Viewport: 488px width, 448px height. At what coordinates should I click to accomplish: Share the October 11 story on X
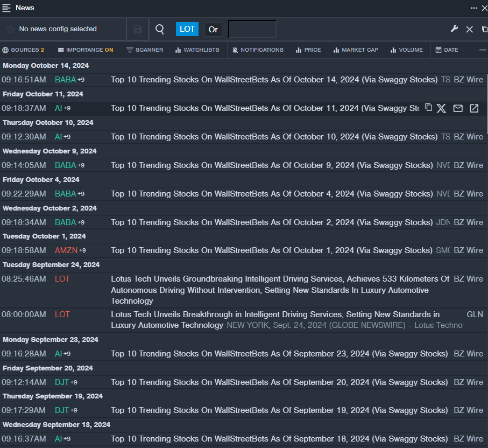(442, 108)
